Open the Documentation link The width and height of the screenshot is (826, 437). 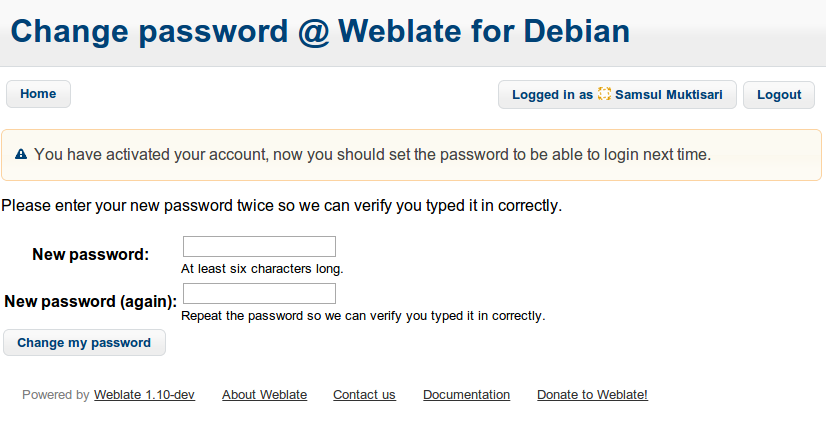(466, 395)
